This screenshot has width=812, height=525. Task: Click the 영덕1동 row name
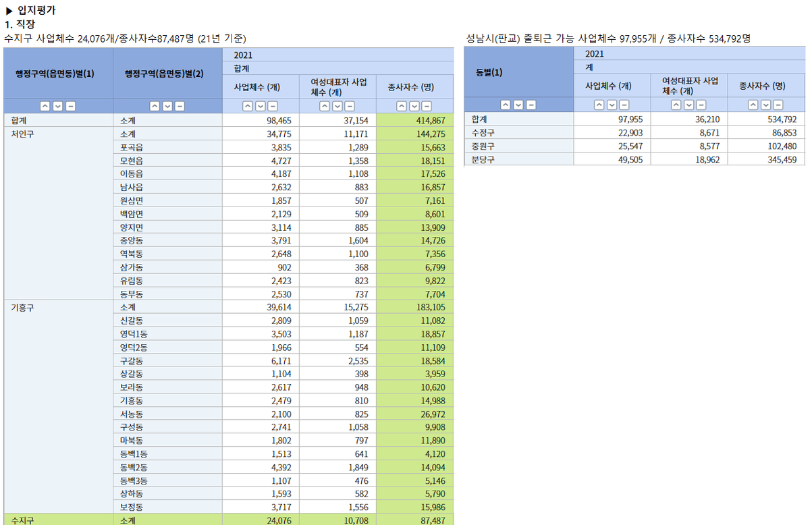135,334
